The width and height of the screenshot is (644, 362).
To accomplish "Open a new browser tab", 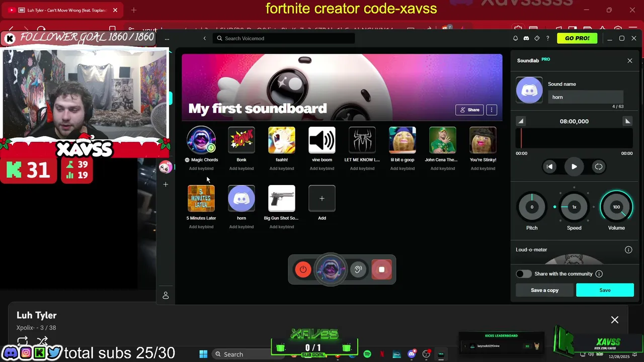I will coord(133,10).
